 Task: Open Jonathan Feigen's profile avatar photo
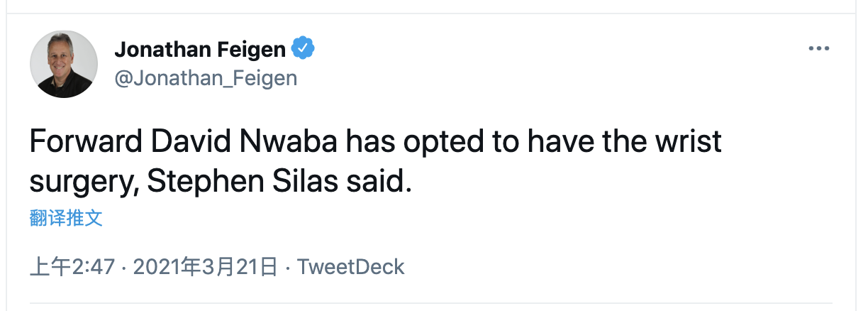click(x=64, y=64)
